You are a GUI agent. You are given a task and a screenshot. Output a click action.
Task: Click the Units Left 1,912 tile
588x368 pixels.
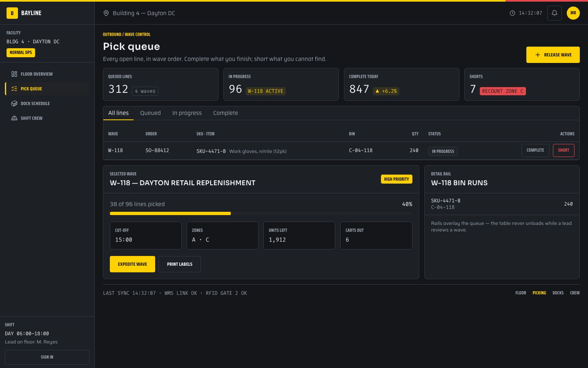pyautogui.click(x=299, y=236)
